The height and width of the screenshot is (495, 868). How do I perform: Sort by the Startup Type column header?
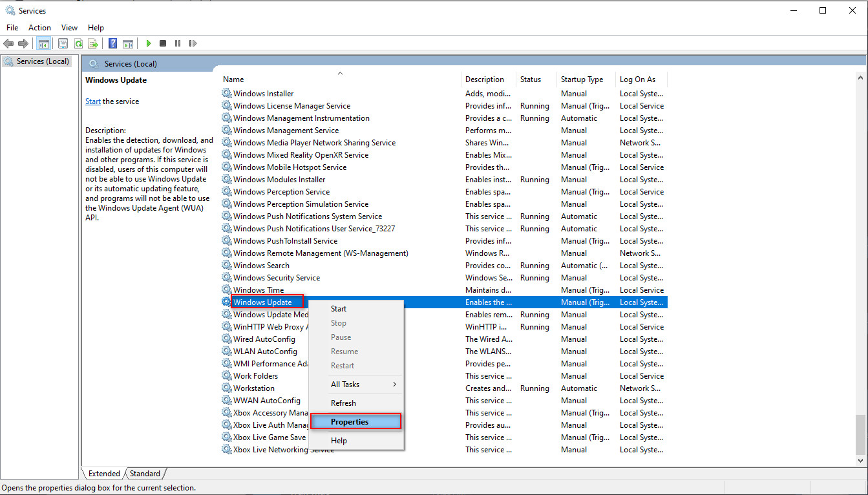click(586, 79)
